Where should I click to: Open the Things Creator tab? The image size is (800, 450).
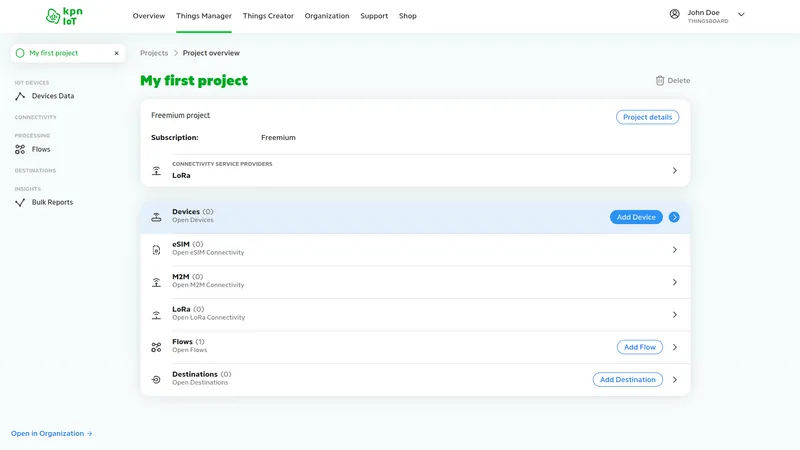pos(268,16)
